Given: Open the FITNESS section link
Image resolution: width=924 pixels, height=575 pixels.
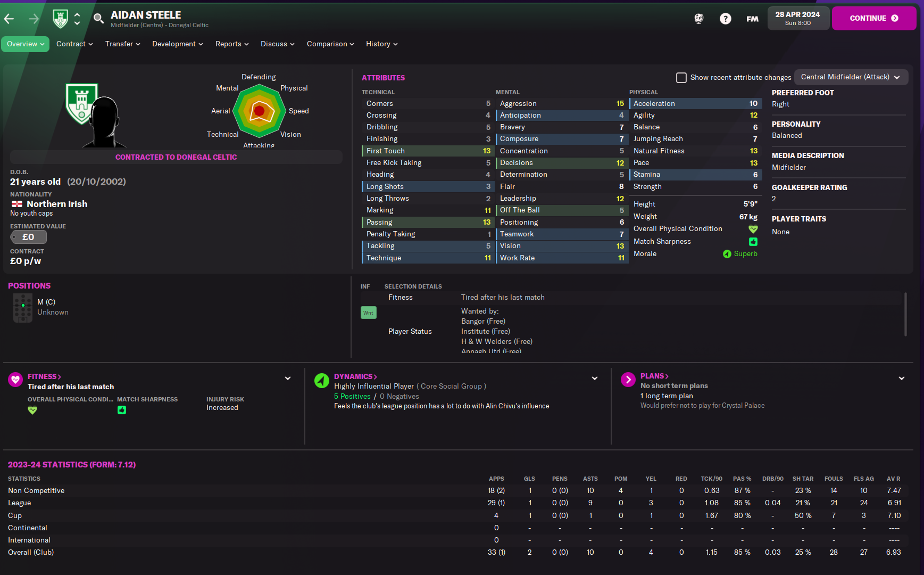Looking at the screenshot, I should [44, 377].
